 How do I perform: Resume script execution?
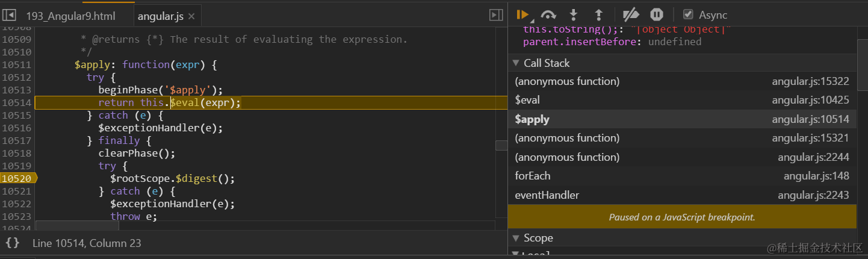tap(522, 15)
